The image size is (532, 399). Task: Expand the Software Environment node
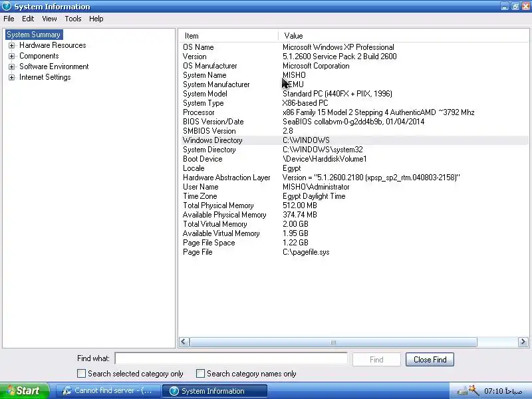[x=11, y=67]
